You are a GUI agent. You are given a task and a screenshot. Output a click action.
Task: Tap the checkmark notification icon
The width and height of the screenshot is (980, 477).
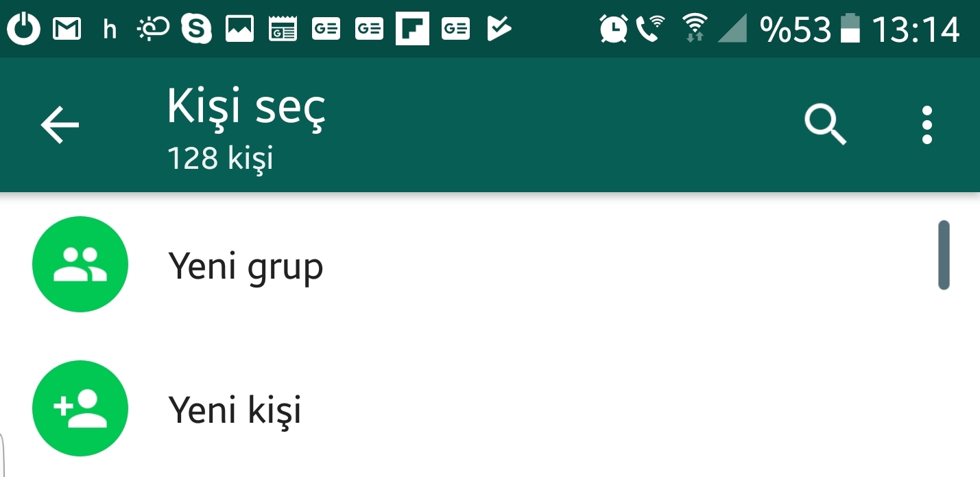[x=499, y=29]
